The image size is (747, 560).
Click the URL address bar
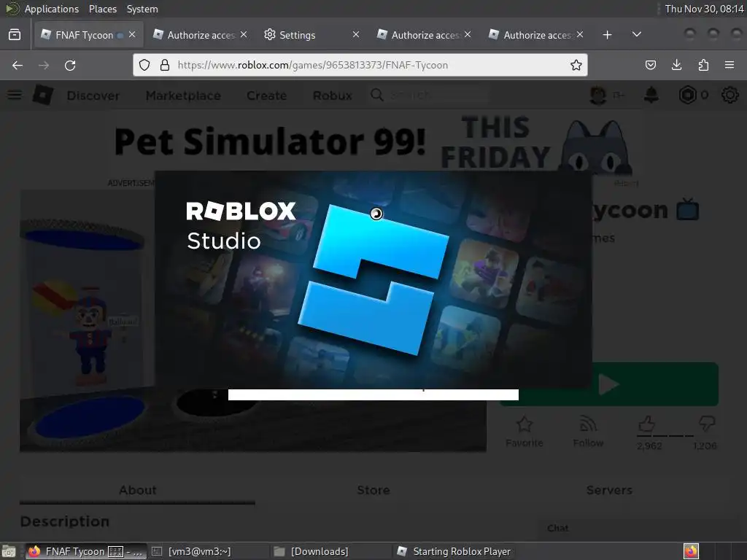pyautogui.click(x=360, y=65)
